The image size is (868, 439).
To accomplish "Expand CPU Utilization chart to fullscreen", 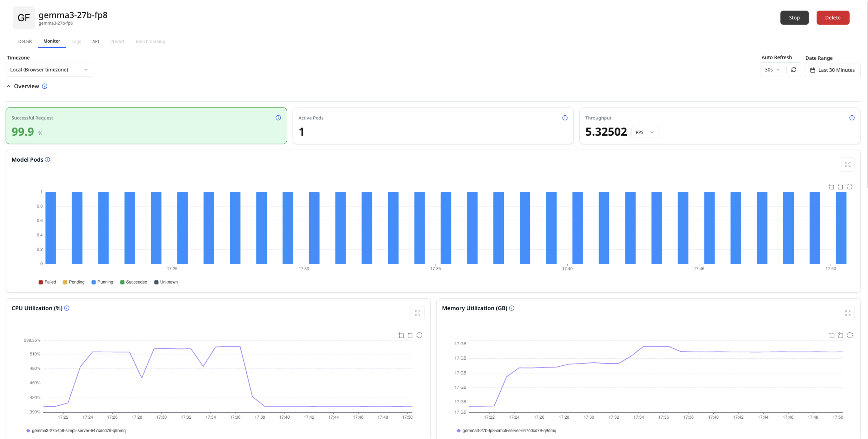I will 417,313.
